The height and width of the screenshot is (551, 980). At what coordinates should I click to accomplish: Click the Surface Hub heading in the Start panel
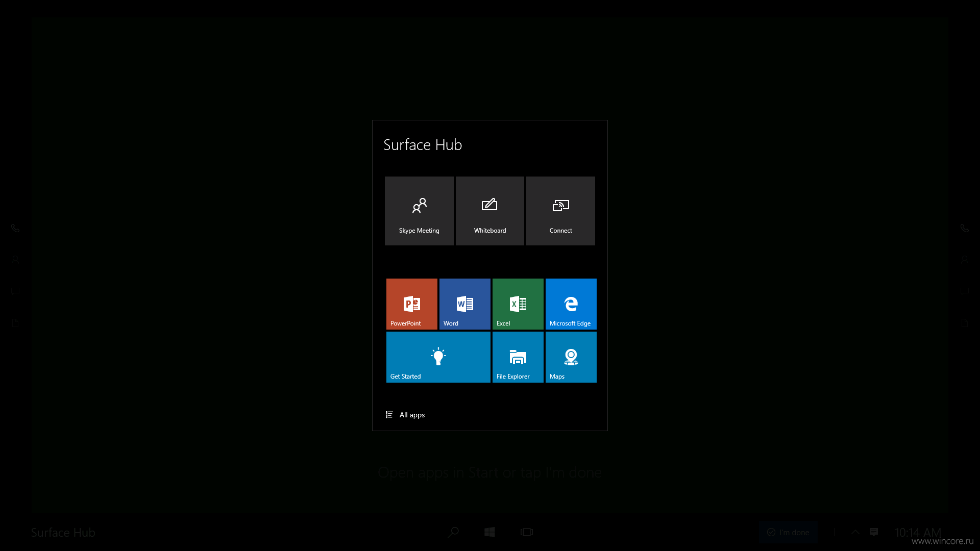(x=423, y=145)
